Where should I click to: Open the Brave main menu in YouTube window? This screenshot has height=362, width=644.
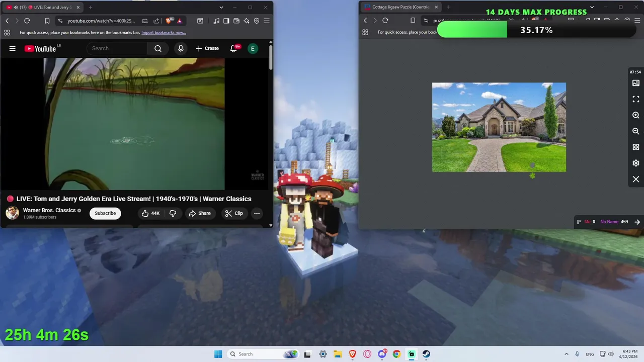point(267,21)
